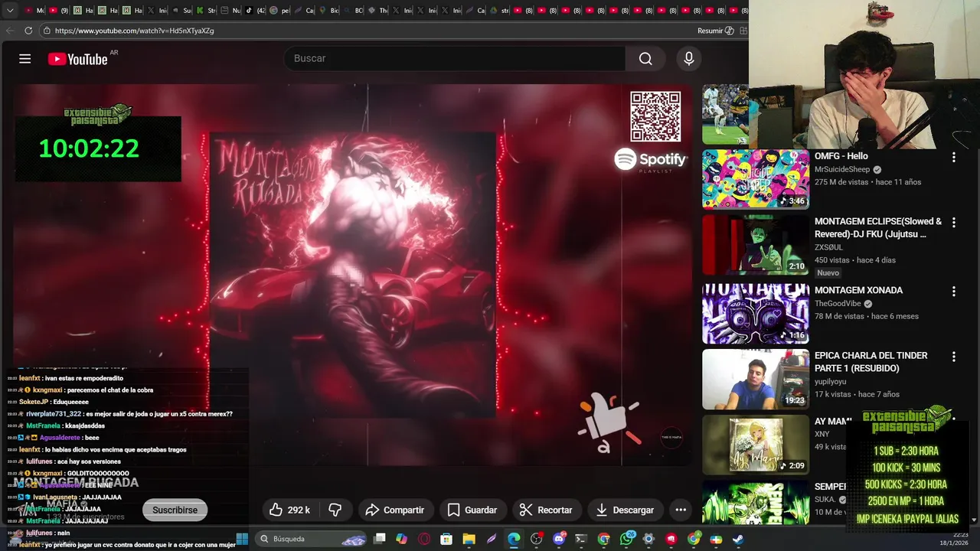This screenshot has height=551, width=980.
Task: Switch to the Kick 'Str' tab
Action: [207, 10]
